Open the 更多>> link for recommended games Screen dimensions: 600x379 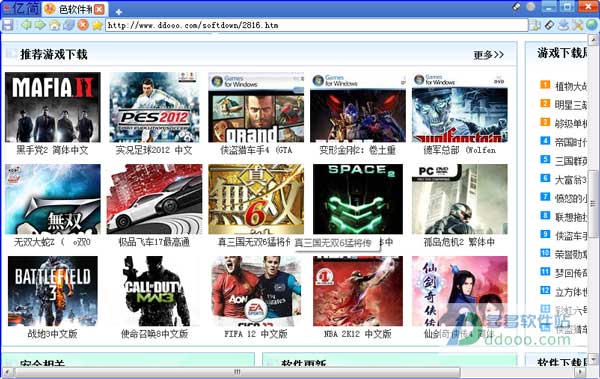(488, 55)
